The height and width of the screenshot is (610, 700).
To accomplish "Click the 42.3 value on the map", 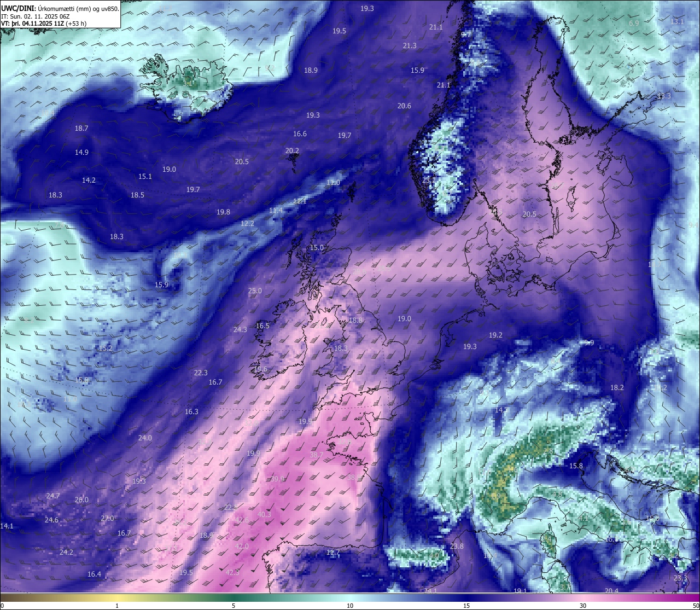I will tap(232, 573).
